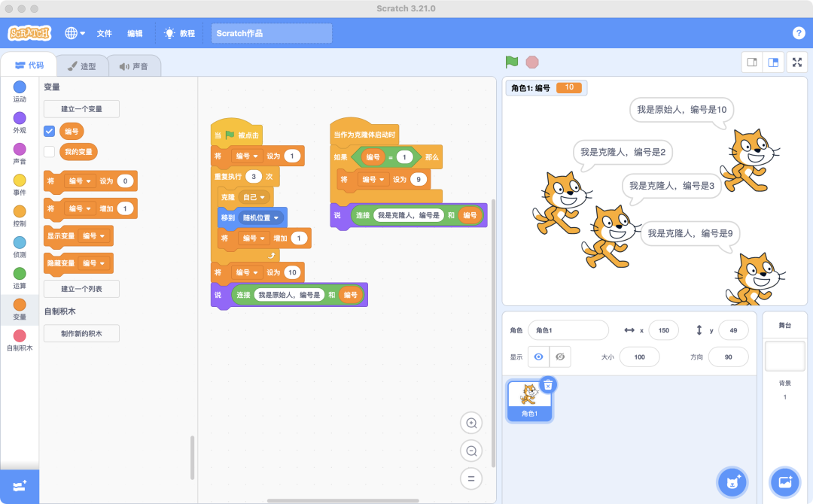Click the Scratch logo

29,33
